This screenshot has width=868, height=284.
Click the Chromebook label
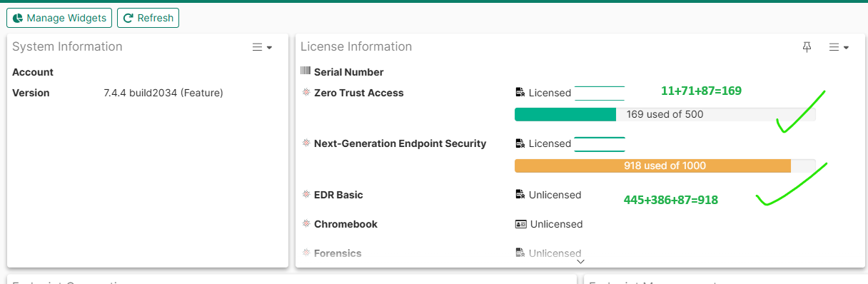[345, 224]
